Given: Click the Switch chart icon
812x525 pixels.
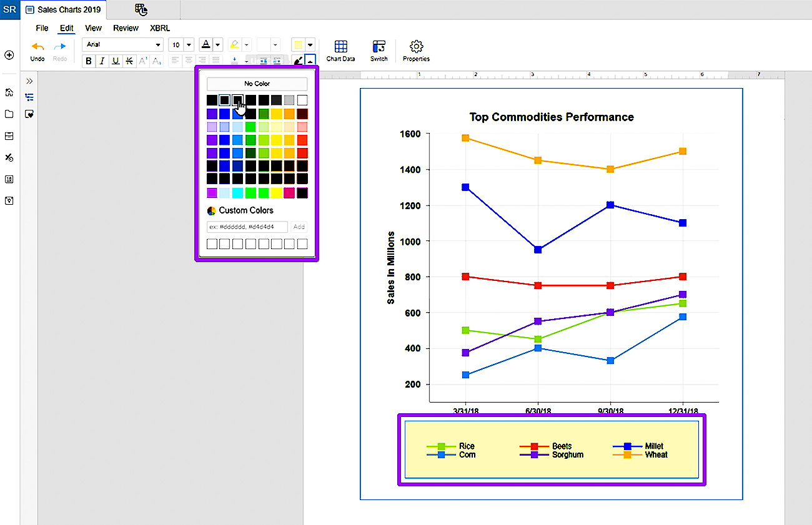Looking at the screenshot, I should (379, 50).
